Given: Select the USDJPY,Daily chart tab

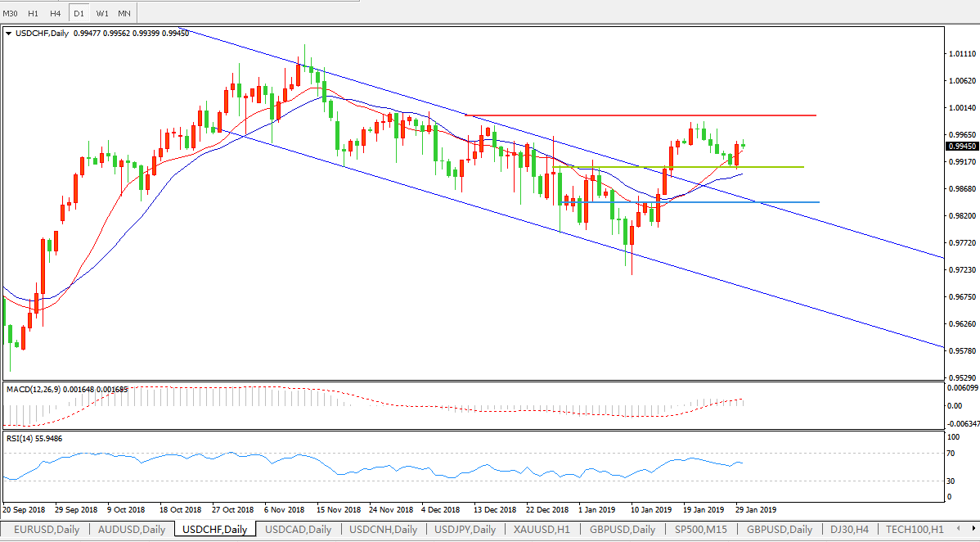Looking at the screenshot, I should tap(465, 530).
